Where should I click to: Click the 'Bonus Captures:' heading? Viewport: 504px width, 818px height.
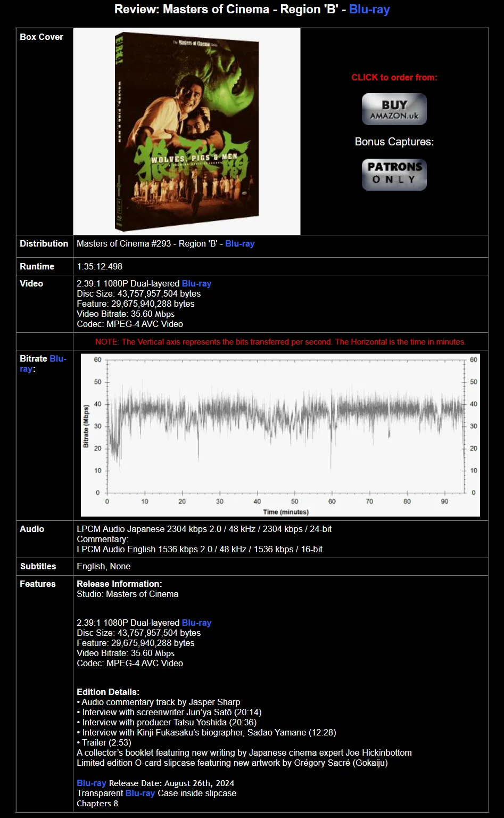click(394, 142)
